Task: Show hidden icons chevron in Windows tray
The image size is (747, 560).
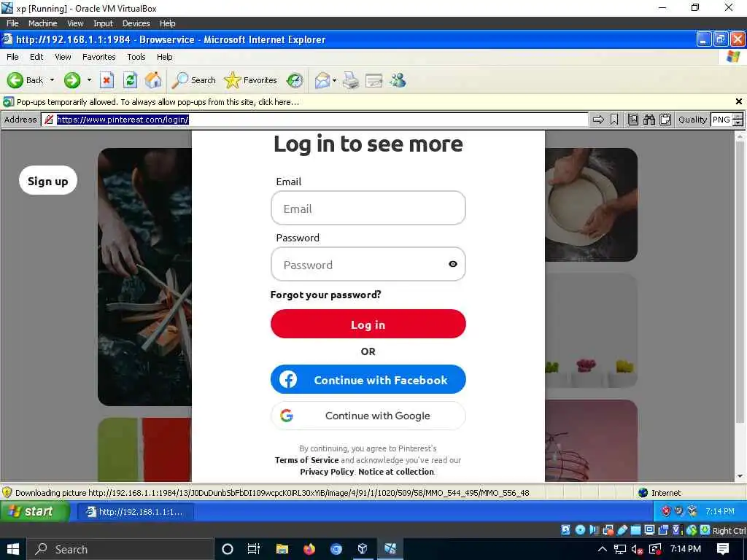Action: tap(602, 549)
